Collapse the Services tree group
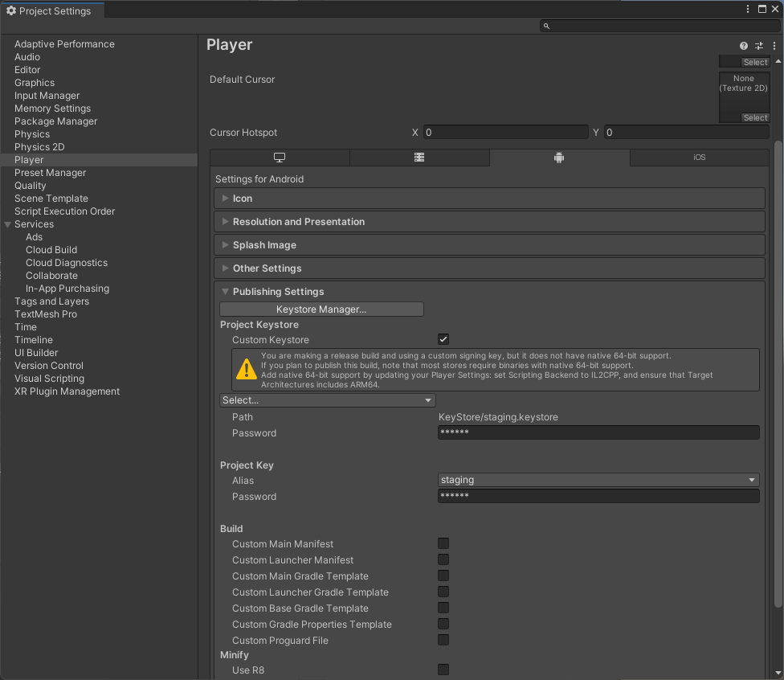Image resolution: width=784 pixels, height=680 pixels. point(7,225)
